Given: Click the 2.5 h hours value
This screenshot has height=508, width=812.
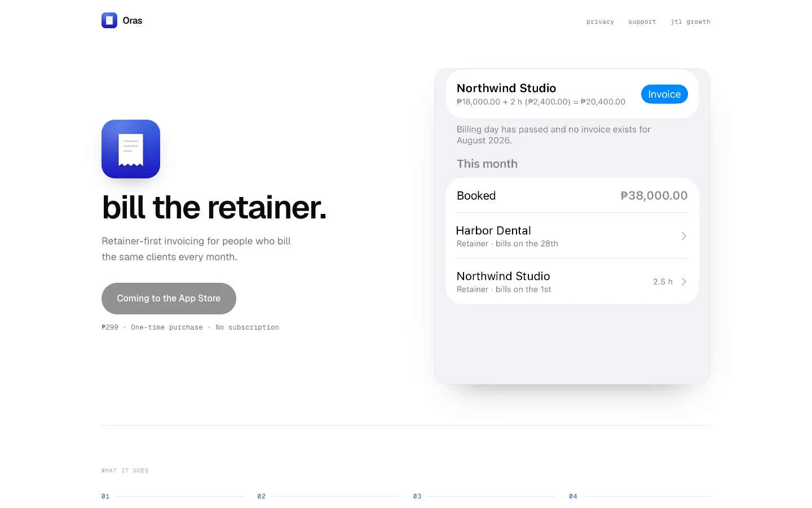Looking at the screenshot, I should 663,282.
